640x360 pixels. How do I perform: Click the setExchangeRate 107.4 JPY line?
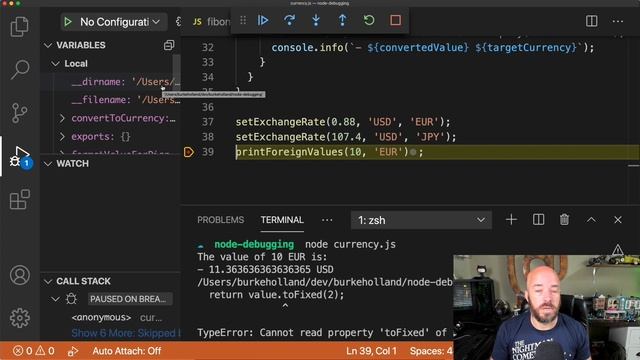346,137
